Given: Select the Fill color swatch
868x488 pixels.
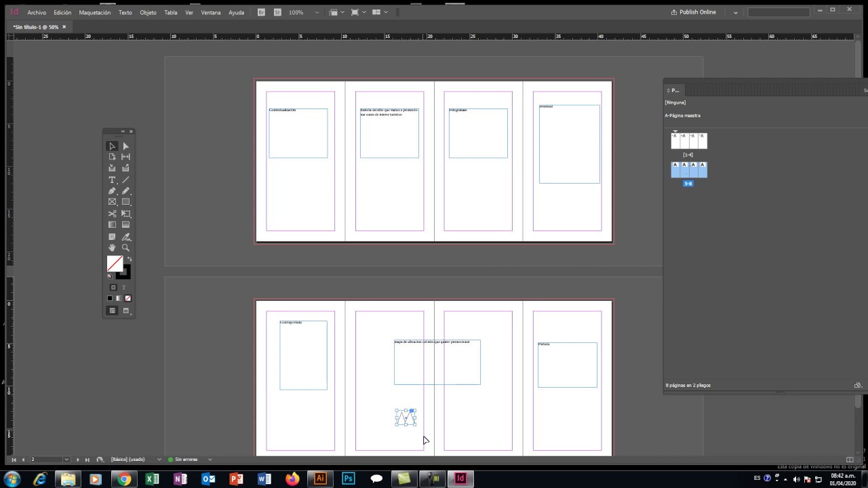Looking at the screenshot, I should pyautogui.click(x=115, y=264).
